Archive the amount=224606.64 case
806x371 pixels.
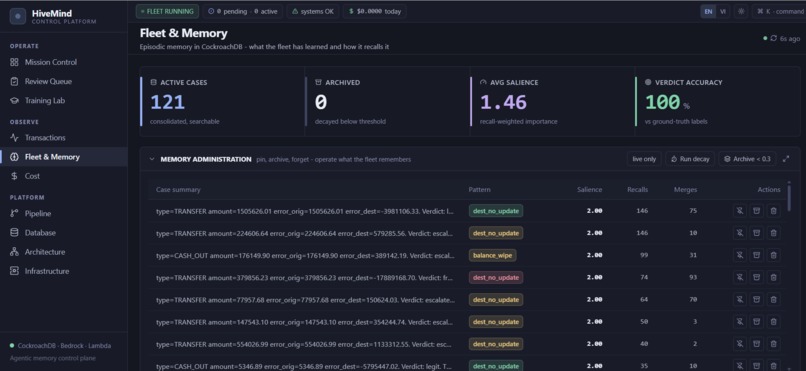point(756,233)
